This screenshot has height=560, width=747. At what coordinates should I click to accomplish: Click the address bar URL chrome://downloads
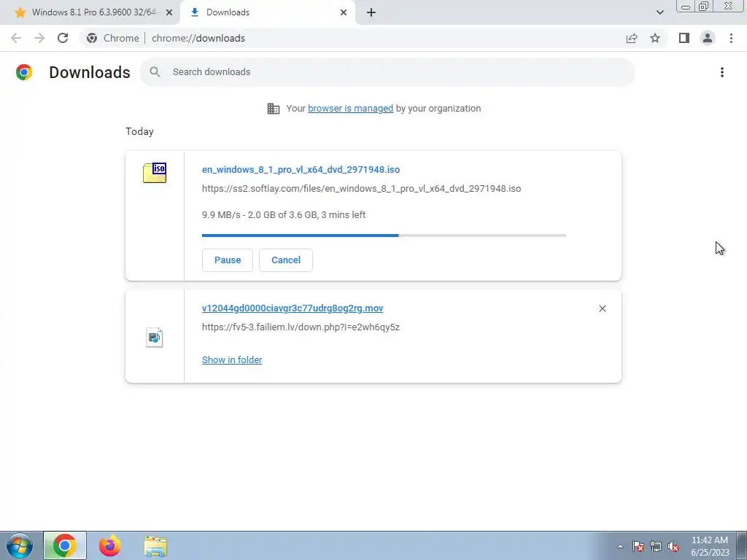(x=198, y=38)
